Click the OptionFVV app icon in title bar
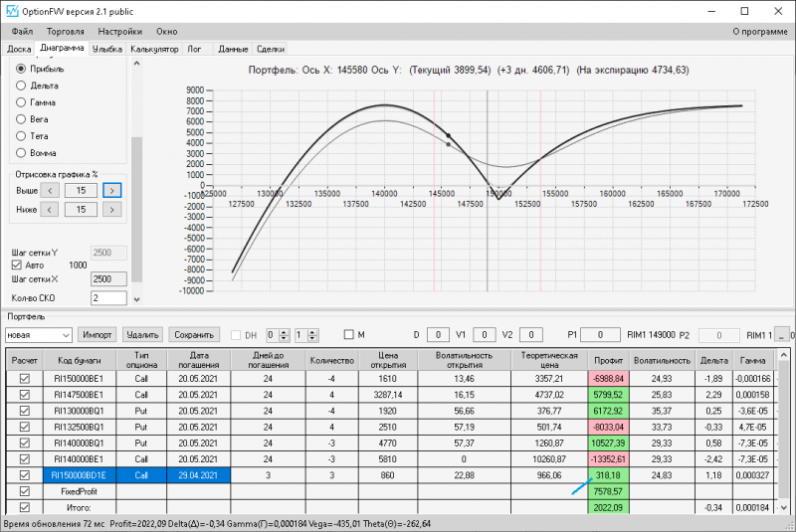 (12, 11)
